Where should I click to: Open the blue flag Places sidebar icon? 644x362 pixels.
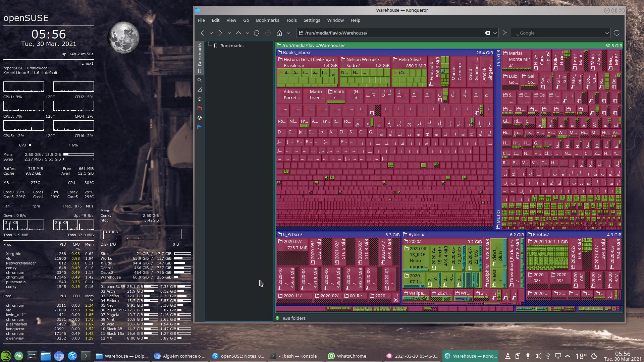tap(200, 127)
